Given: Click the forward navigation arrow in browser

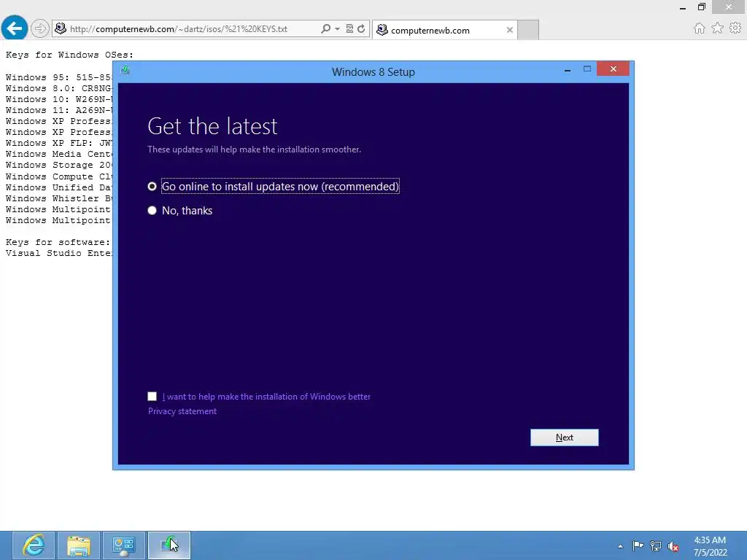Looking at the screenshot, I should (40, 29).
